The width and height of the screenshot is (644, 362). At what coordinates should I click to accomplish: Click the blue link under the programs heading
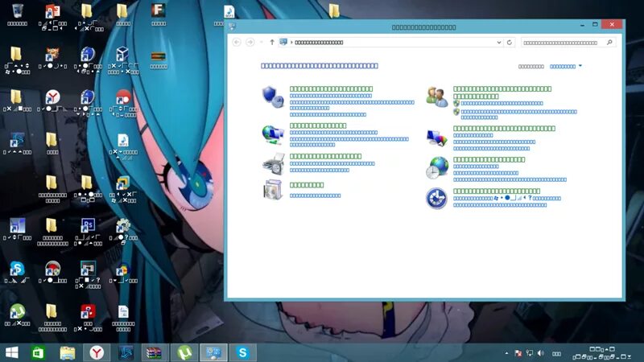(315, 195)
